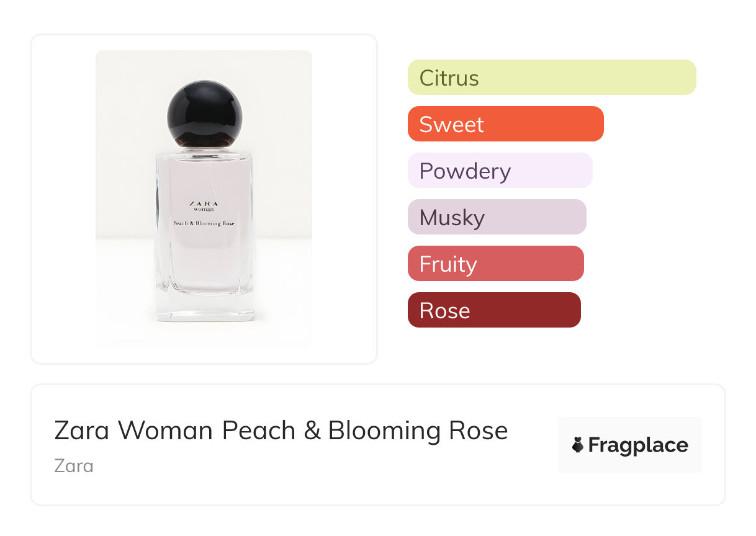Click the word 'Woman' in the fragrance title

click(x=166, y=431)
